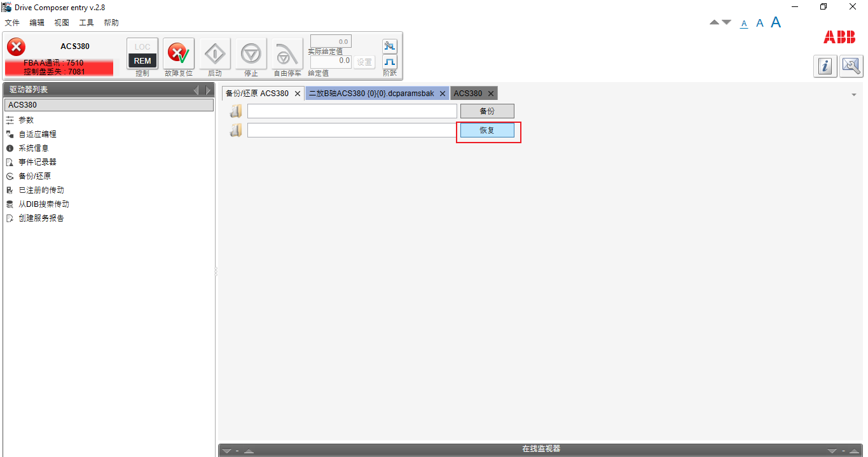Select the largest font size A
Image resolution: width=868 pixels, height=457 pixels.
(x=776, y=22)
